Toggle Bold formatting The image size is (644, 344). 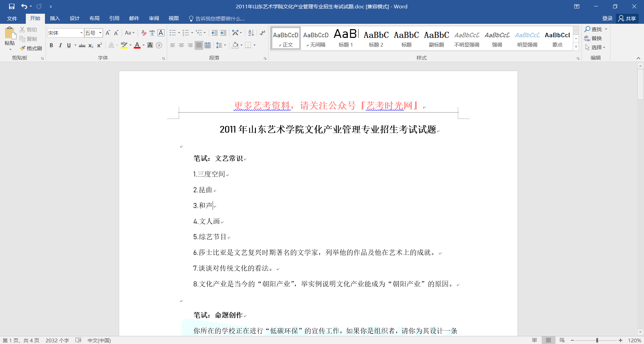51,45
